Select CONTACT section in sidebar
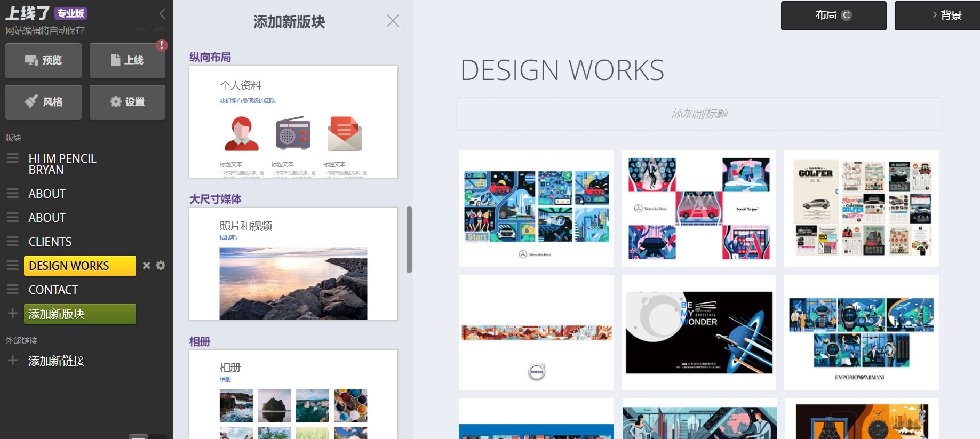This screenshot has width=980, height=439. (53, 290)
